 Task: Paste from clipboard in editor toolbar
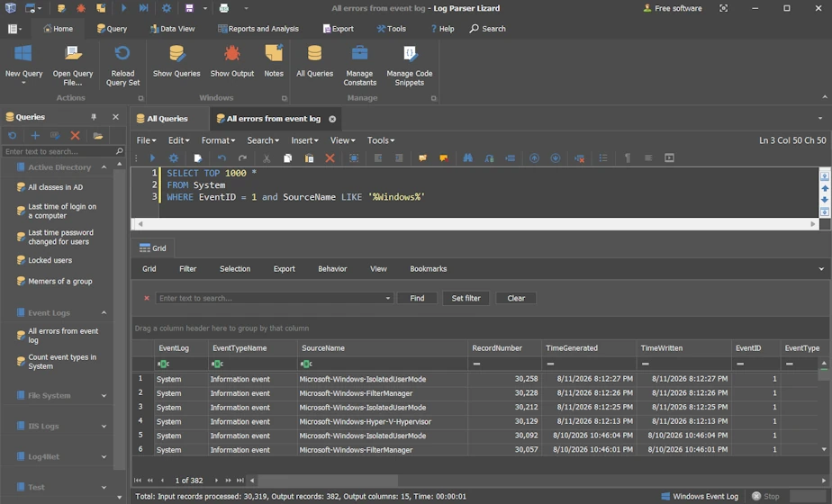tap(309, 158)
